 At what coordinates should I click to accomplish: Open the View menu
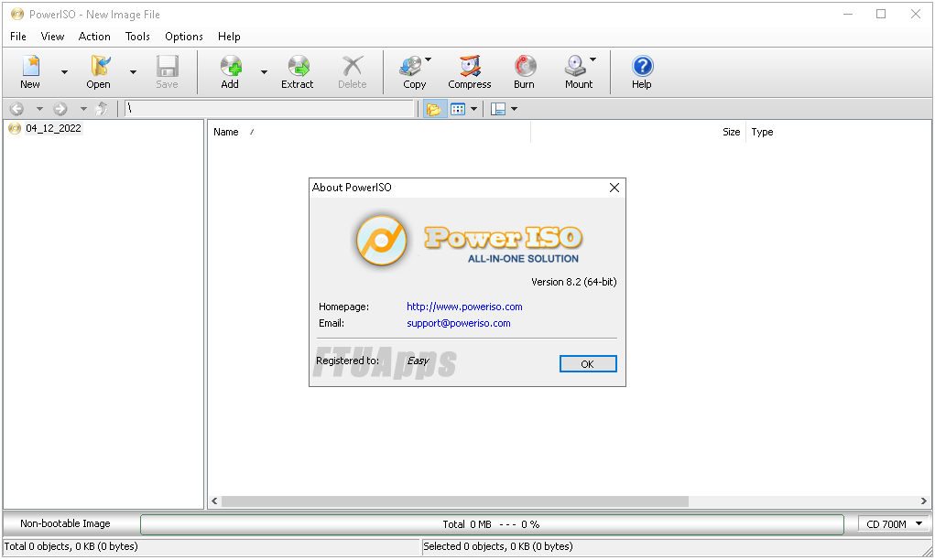pos(52,37)
